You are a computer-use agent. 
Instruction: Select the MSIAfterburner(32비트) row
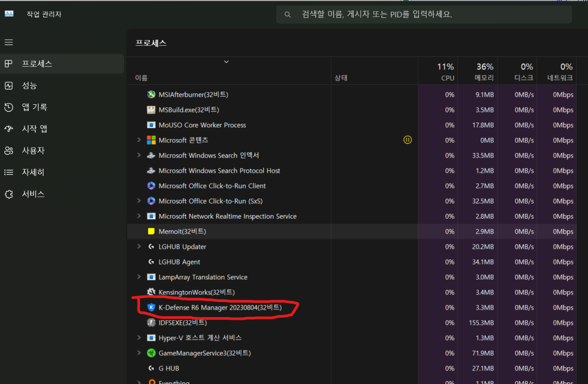click(x=352, y=95)
